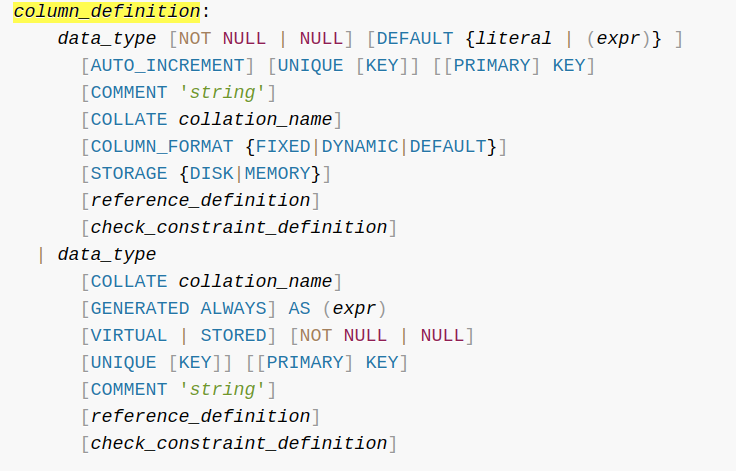Click the STORAGE keyword
Image resolution: width=736 pixels, height=471 pixels.
click(x=129, y=173)
